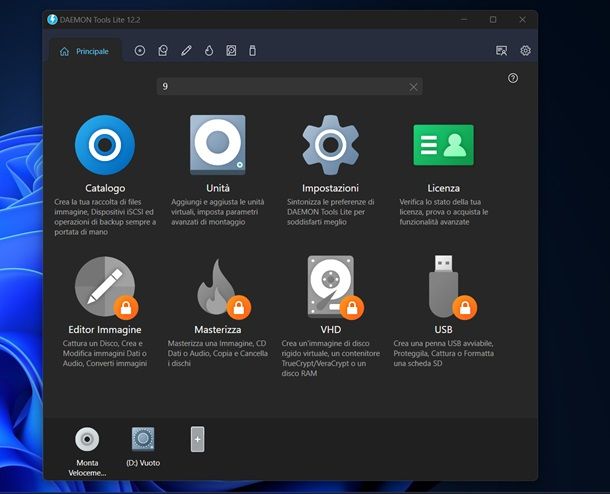Open the Impostazioni gear tile

pos(330,146)
